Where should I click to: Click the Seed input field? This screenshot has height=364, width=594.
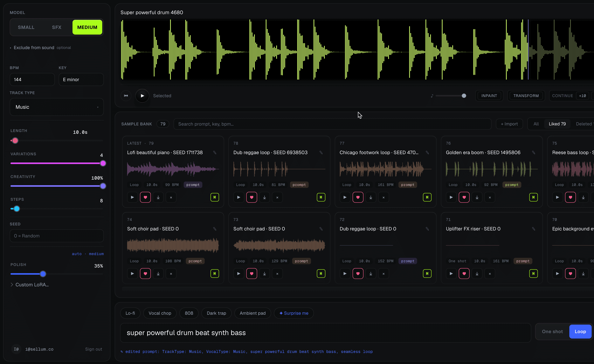pyautogui.click(x=57, y=236)
